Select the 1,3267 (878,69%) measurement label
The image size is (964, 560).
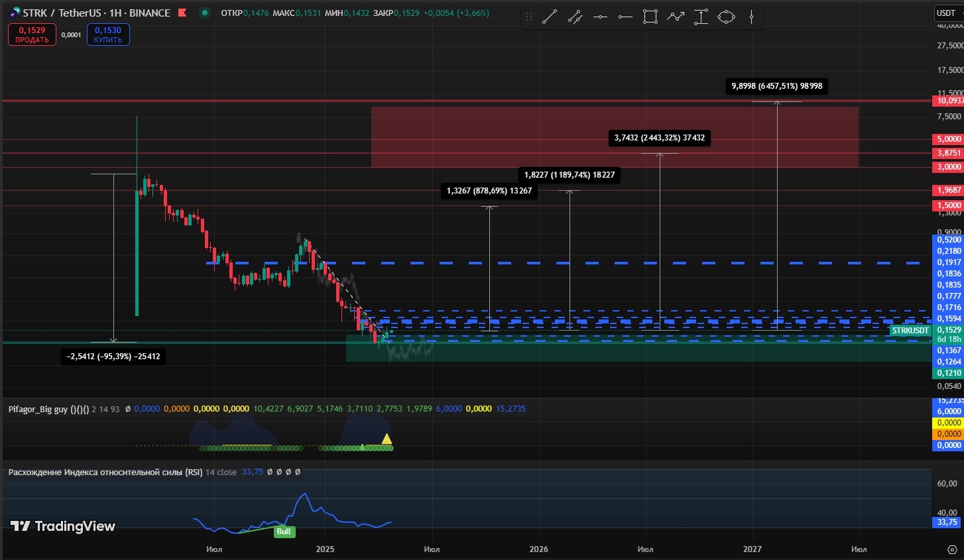(x=489, y=191)
